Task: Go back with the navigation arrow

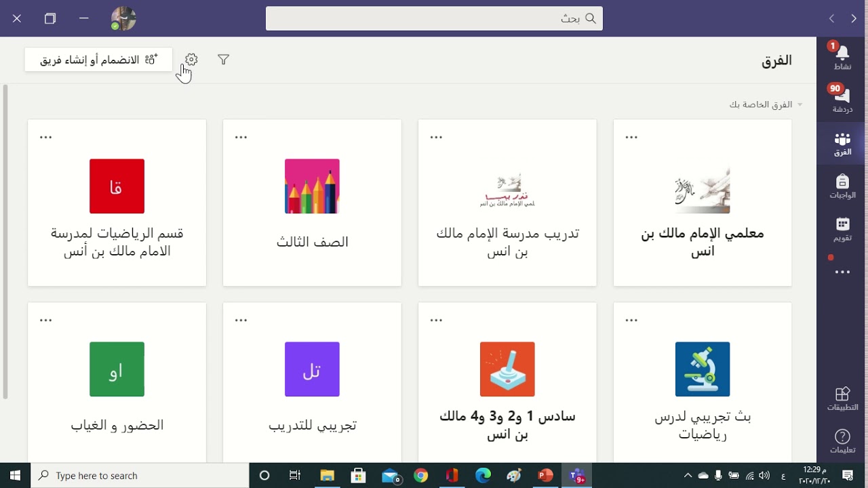Action: click(854, 18)
